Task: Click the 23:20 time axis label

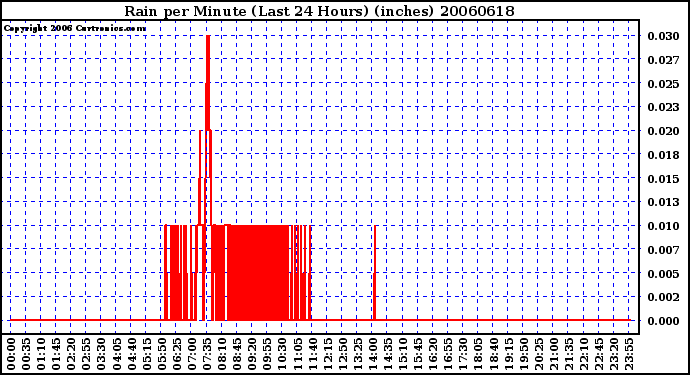Action: tap(614, 354)
